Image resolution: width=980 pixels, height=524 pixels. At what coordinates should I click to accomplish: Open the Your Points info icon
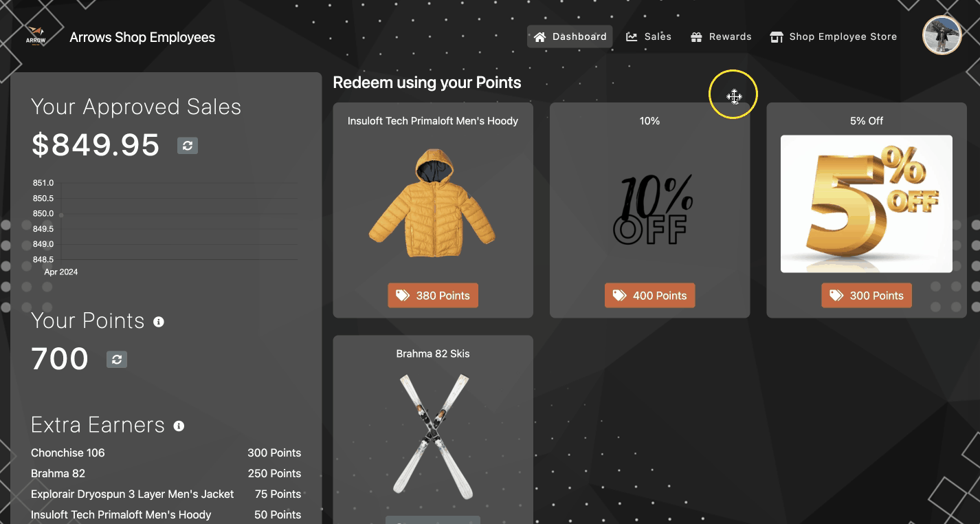tap(159, 322)
